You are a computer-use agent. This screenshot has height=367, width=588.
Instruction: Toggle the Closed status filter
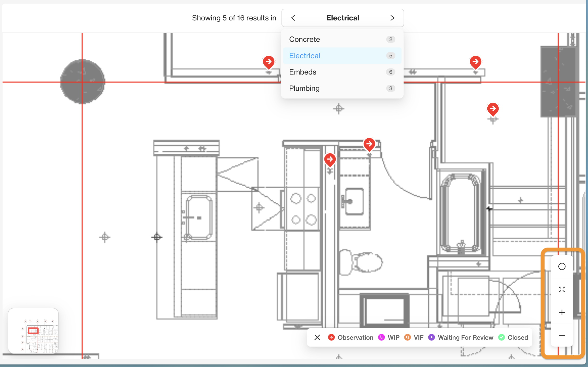click(513, 337)
